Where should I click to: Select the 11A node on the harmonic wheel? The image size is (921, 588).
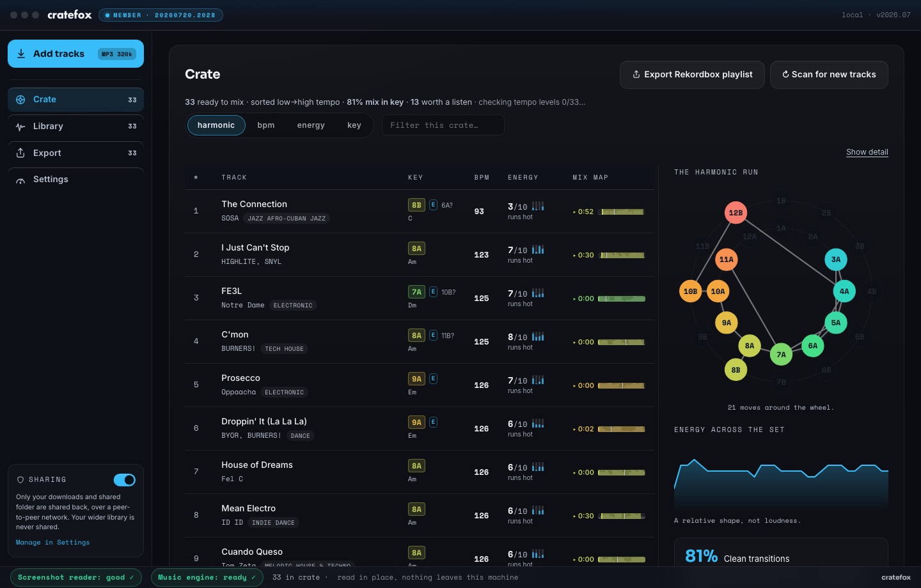727,259
